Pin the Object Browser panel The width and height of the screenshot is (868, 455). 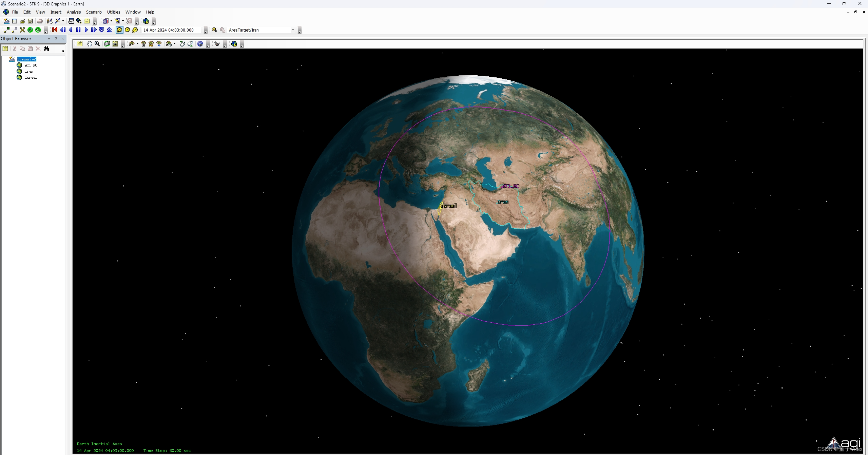click(56, 39)
